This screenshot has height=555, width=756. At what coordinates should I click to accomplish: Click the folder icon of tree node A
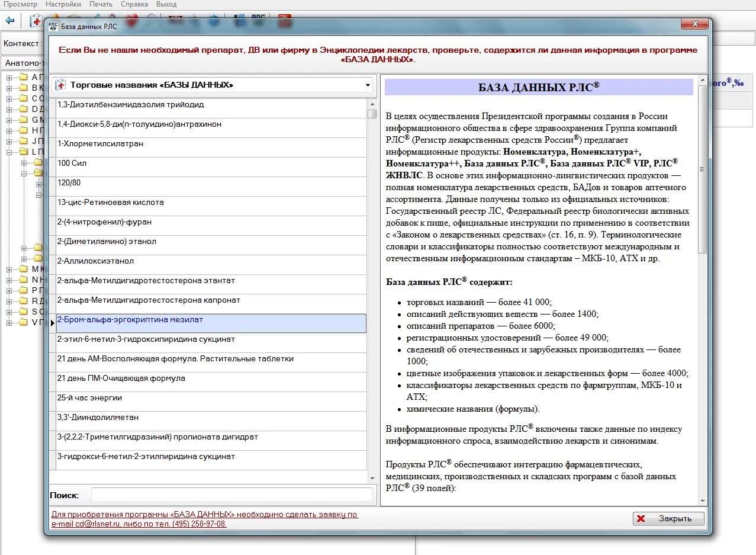(x=23, y=77)
